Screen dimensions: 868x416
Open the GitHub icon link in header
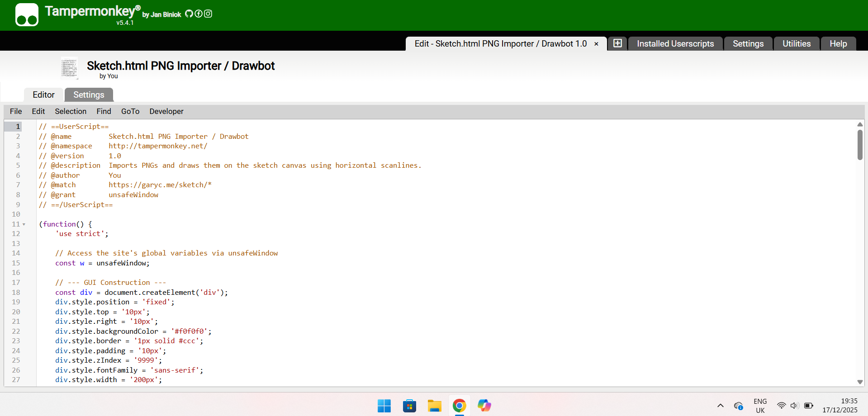click(x=189, y=14)
